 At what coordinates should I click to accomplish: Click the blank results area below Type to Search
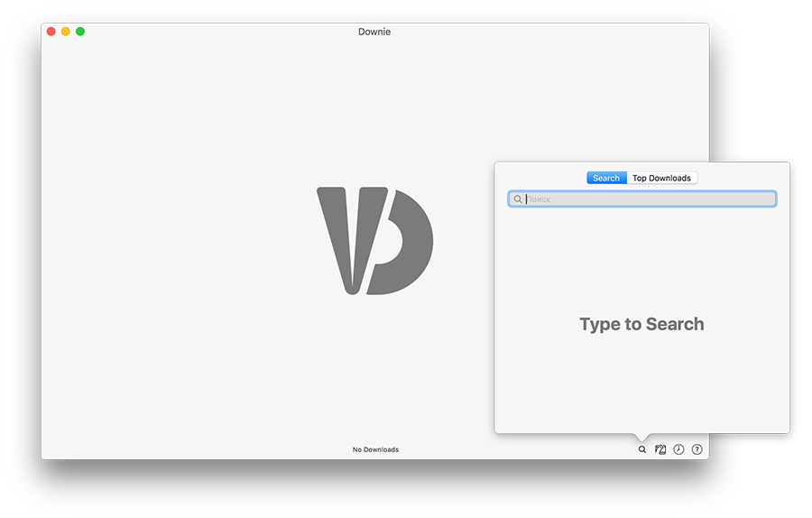coord(641,388)
